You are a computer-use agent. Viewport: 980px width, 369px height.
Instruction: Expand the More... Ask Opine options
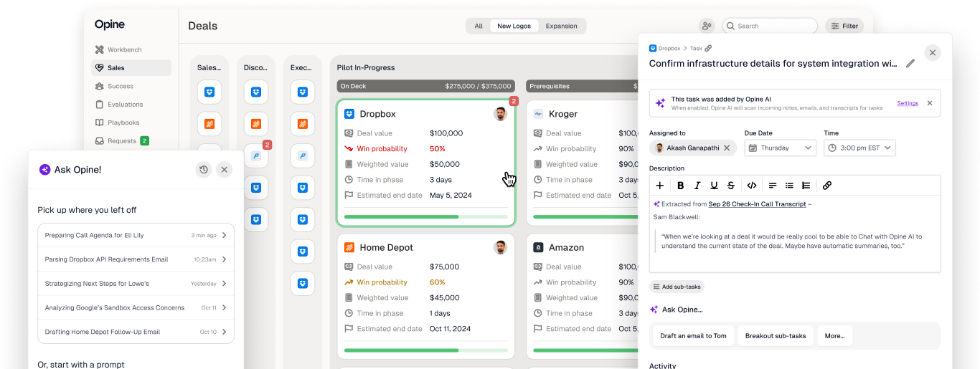[x=834, y=335]
